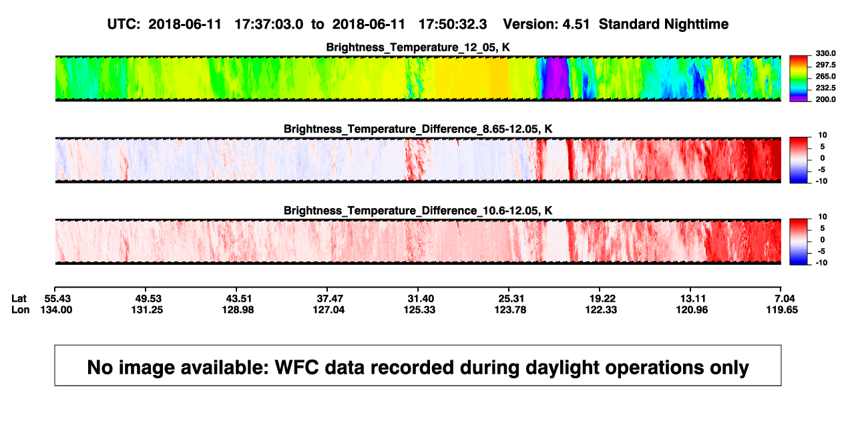The width and height of the screenshot is (868, 445).
Task: Click the latitude value 13.11
Action: pos(692,298)
